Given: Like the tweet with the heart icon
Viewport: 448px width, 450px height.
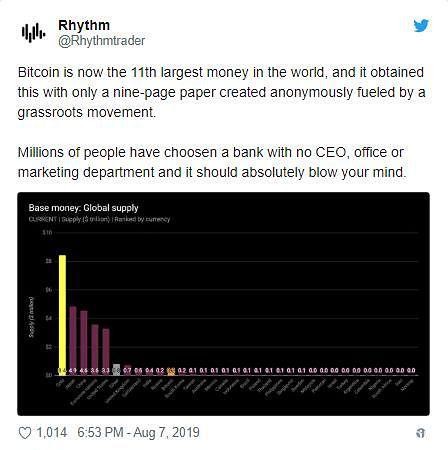Looking at the screenshot, I should (25, 433).
